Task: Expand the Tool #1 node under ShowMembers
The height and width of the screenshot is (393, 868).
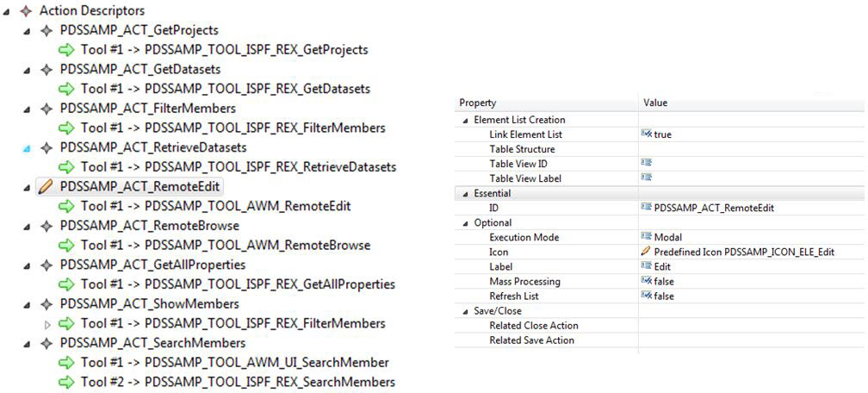Action: (47, 324)
